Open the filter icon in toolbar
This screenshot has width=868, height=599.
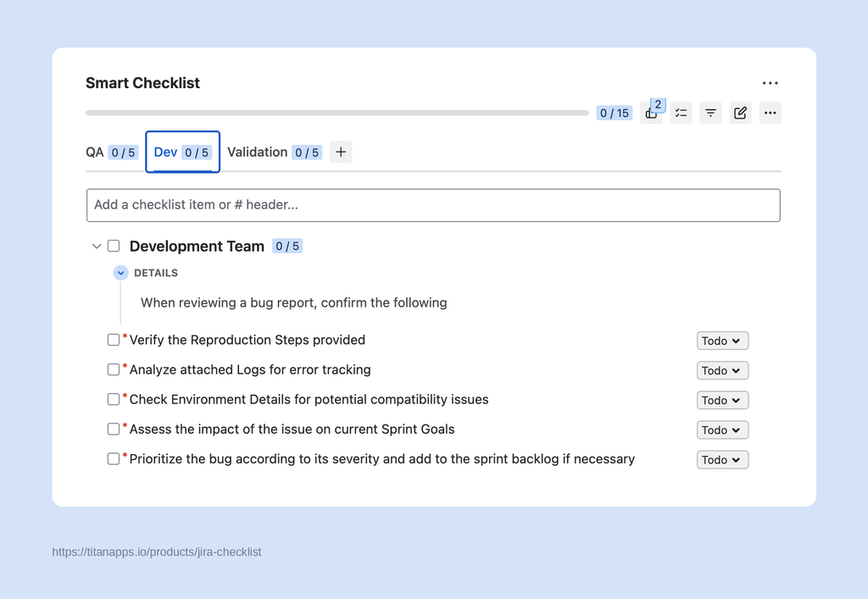coord(711,113)
